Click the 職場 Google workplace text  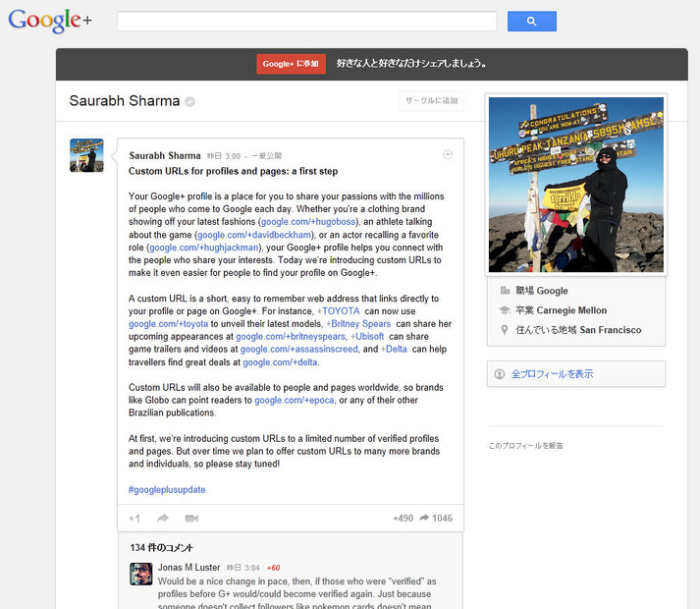pyautogui.click(x=542, y=291)
